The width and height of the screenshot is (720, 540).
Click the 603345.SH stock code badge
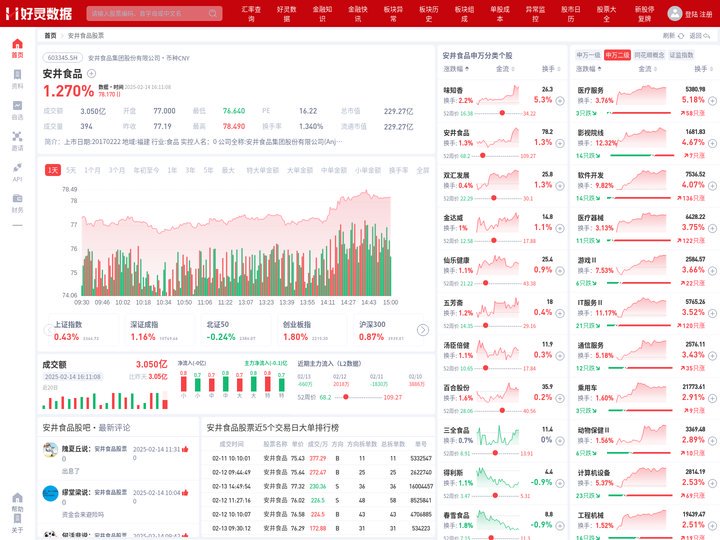pos(62,58)
